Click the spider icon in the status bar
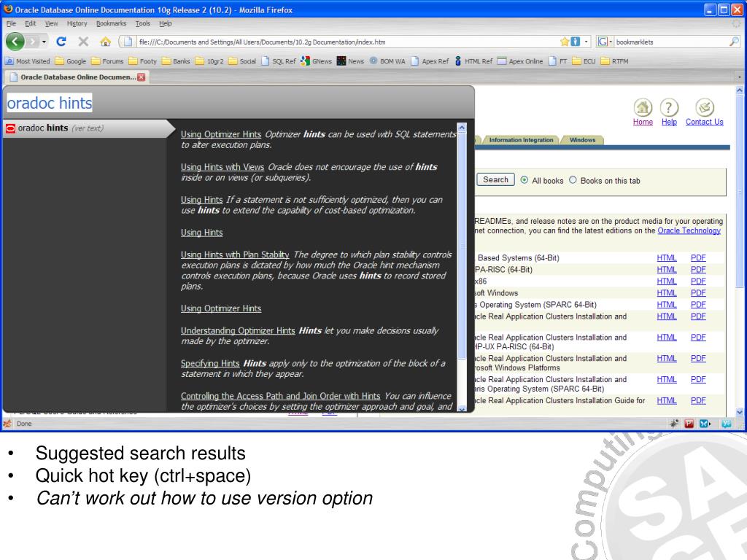747x560 pixels. click(x=673, y=424)
